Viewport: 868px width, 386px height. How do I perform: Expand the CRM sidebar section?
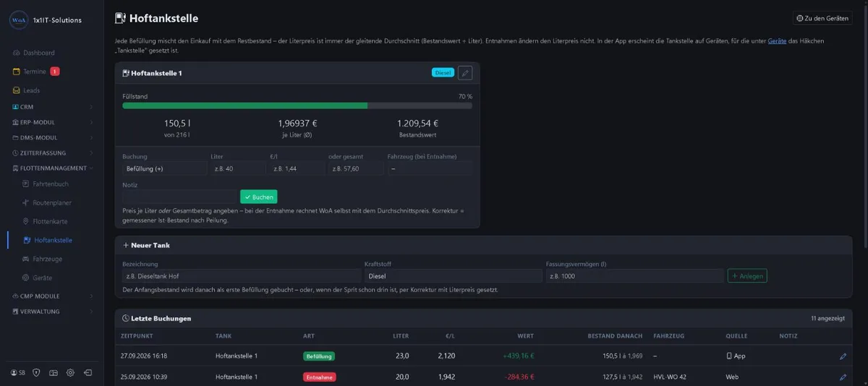click(52, 107)
